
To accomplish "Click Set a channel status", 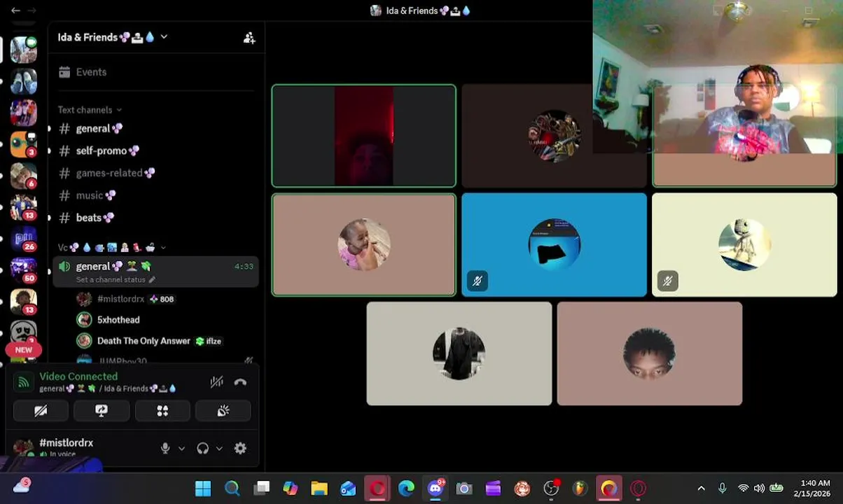I will pos(111,280).
